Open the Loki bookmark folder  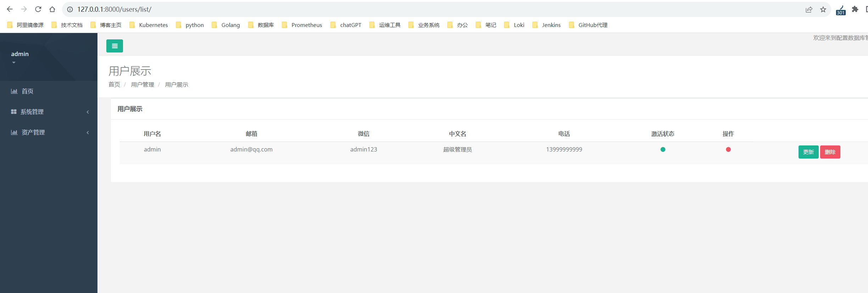pos(514,25)
